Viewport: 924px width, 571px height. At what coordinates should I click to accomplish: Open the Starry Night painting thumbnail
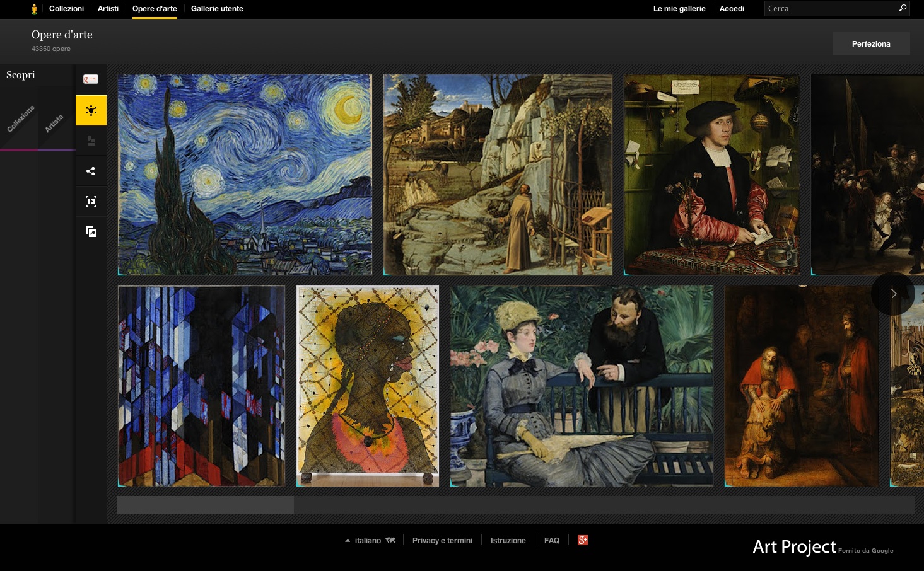pyautogui.click(x=245, y=175)
